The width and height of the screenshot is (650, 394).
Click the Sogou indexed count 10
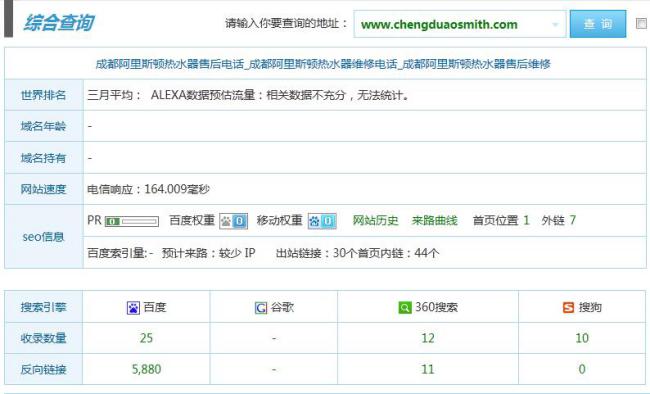click(x=582, y=338)
